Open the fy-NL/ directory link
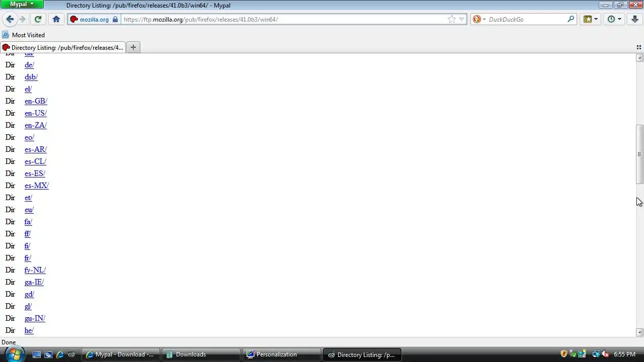This screenshot has height=362, width=644. [x=35, y=270]
